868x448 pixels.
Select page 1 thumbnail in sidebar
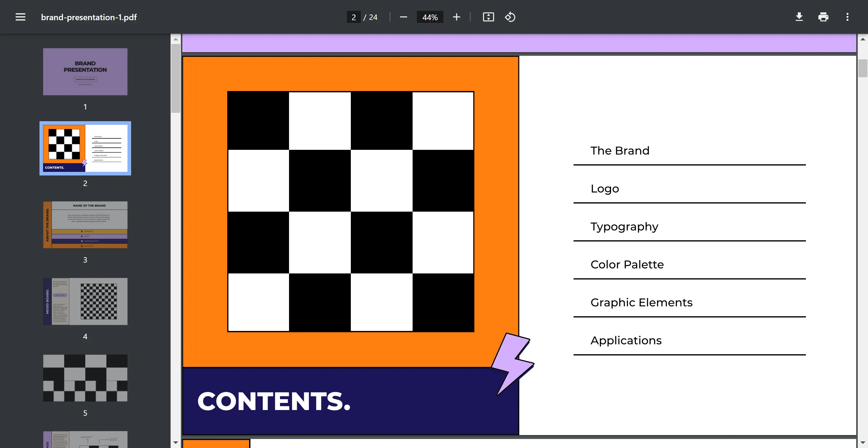(x=85, y=71)
